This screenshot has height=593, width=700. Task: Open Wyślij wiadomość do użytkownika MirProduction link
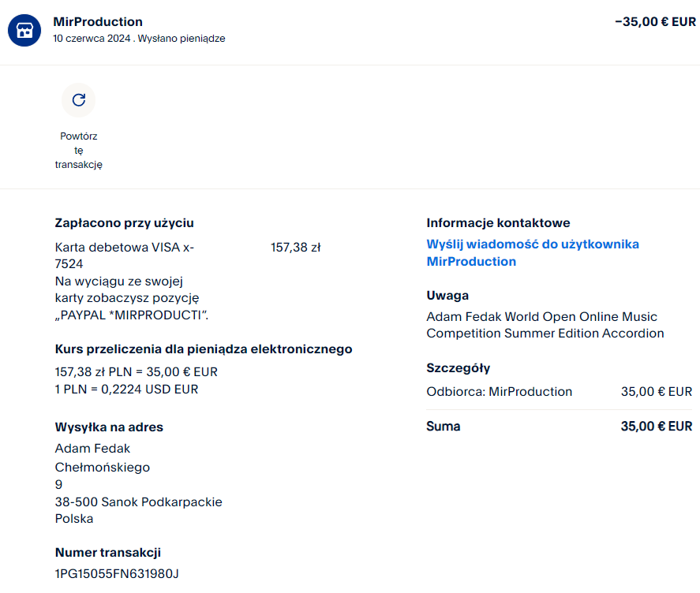pyautogui.click(x=533, y=252)
